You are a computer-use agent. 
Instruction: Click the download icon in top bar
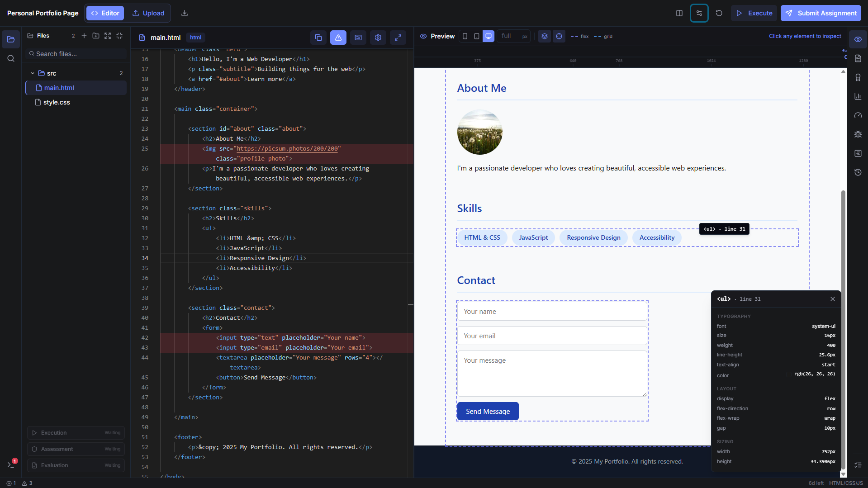click(185, 13)
